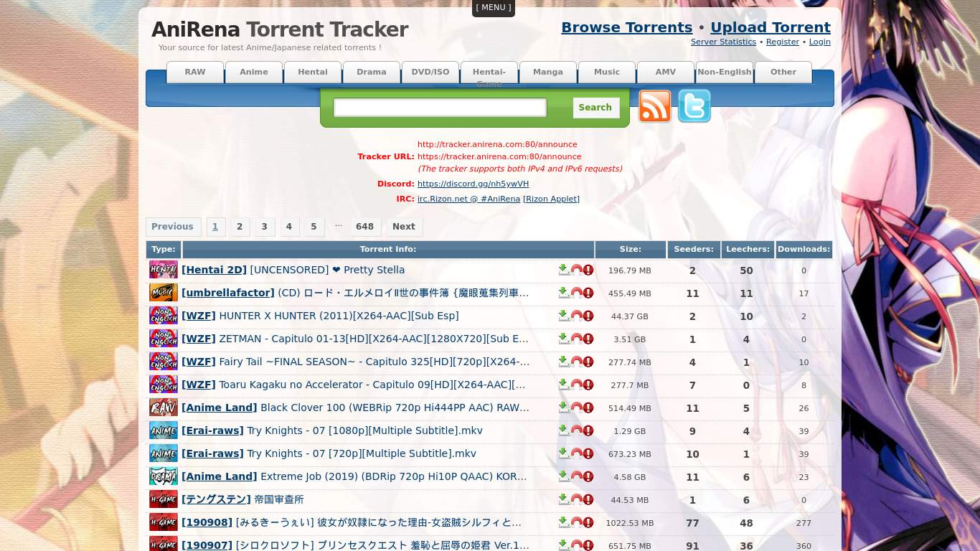Screen dimensions: 980x551
Task: Go to page 3 of torrents
Action: click(x=264, y=227)
